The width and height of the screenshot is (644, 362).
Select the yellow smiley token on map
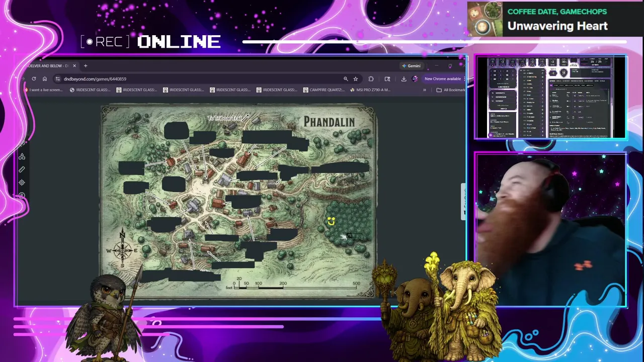(331, 221)
